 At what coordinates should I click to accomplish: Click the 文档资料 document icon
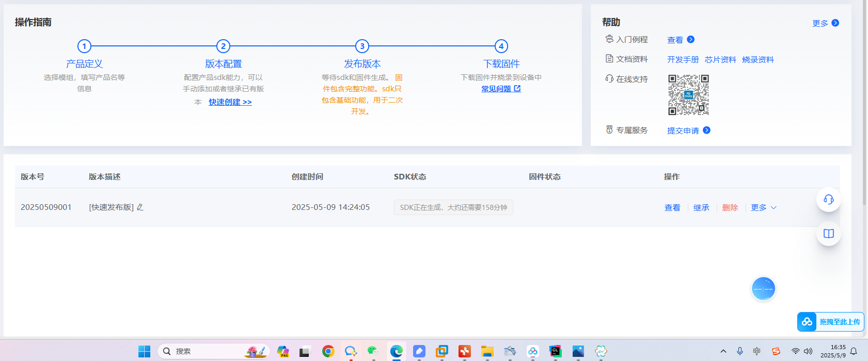click(x=609, y=59)
